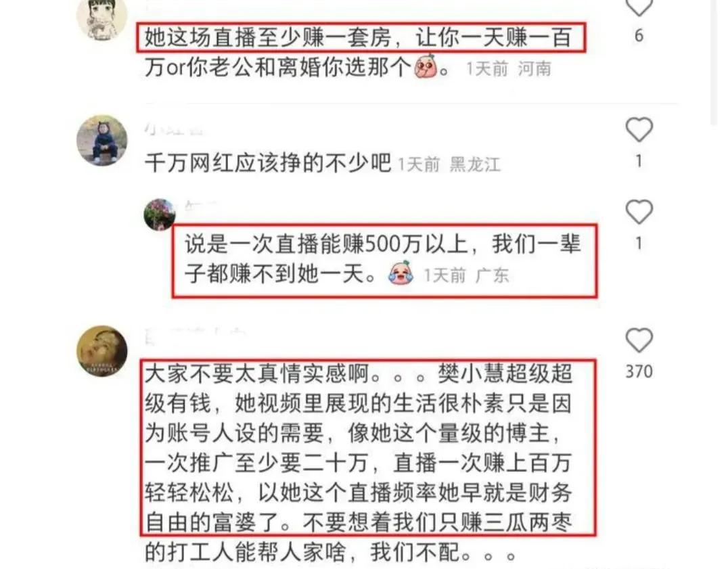This screenshot has height=569, width=728.
Task: Click the 黑龙江 location label
Action: tap(475, 165)
